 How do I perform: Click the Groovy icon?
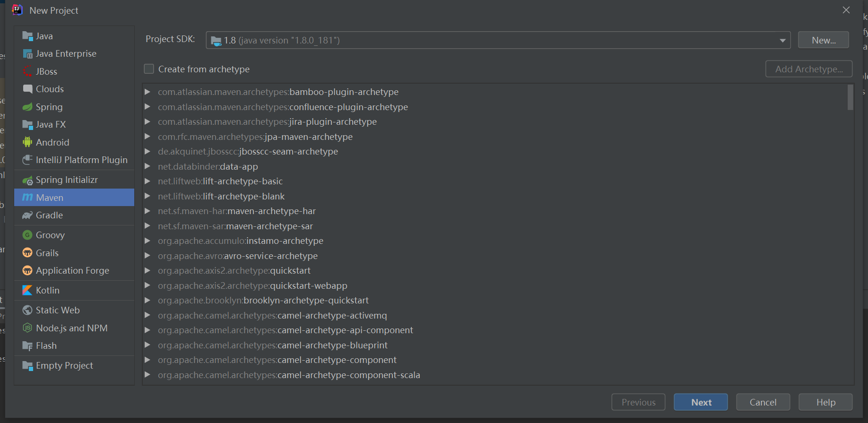[27, 235]
